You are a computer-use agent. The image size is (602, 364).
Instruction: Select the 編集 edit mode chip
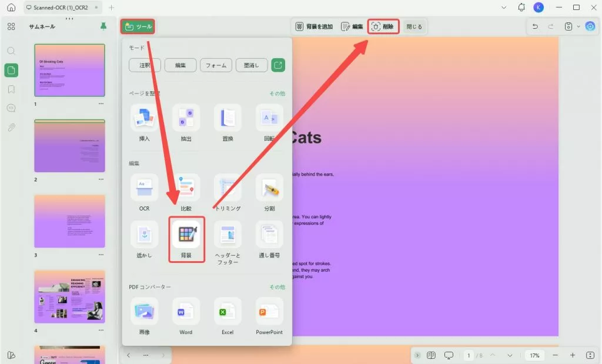click(180, 65)
